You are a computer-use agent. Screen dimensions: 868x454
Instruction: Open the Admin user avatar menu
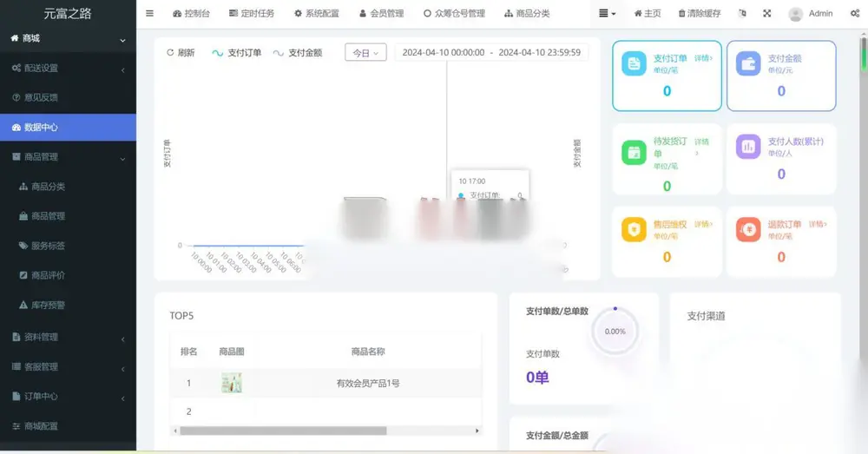(x=811, y=14)
